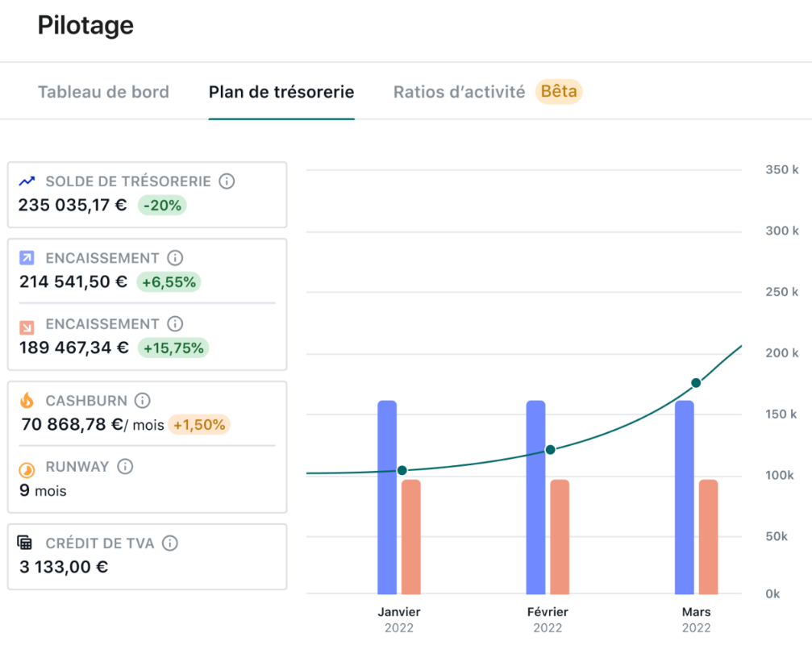The width and height of the screenshot is (812, 658).
Task: Select the Février data point on the curve
Action: point(551,449)
